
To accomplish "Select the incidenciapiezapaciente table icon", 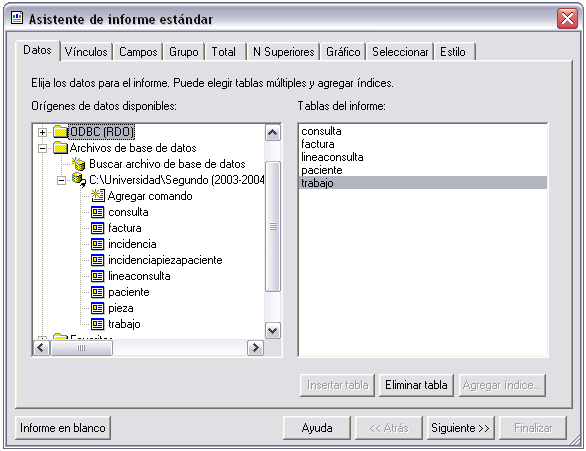I will (x=98, y=260).
